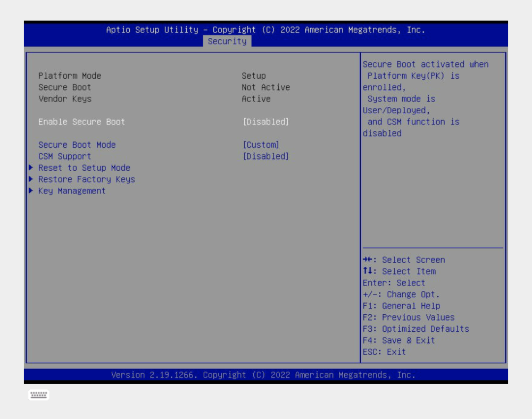
Task: Click the +/-: Change Opt. hint
Action: pyautogui.click(x=401, y=294)
